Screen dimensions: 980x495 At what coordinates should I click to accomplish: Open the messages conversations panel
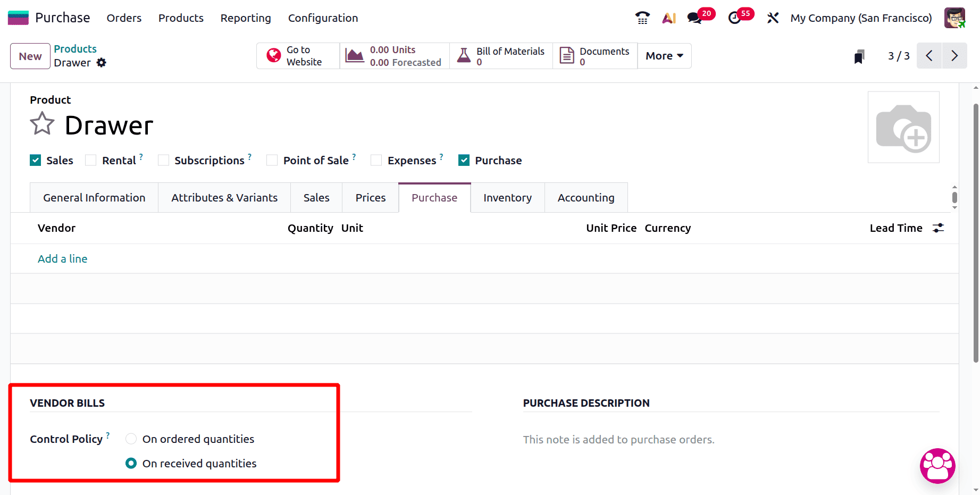coord(693,18)
